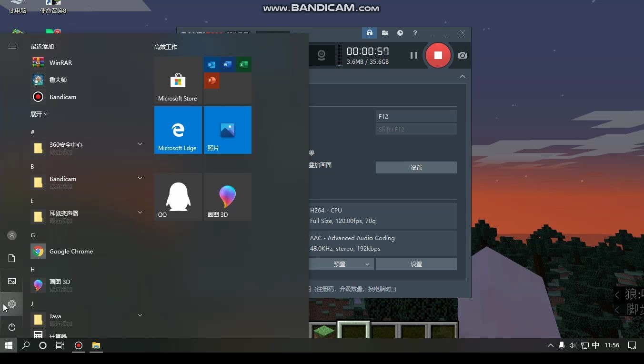This screenshot has width=644, height=364.
Task: Open Cortana from the taskbar
Action: (43, 345)
